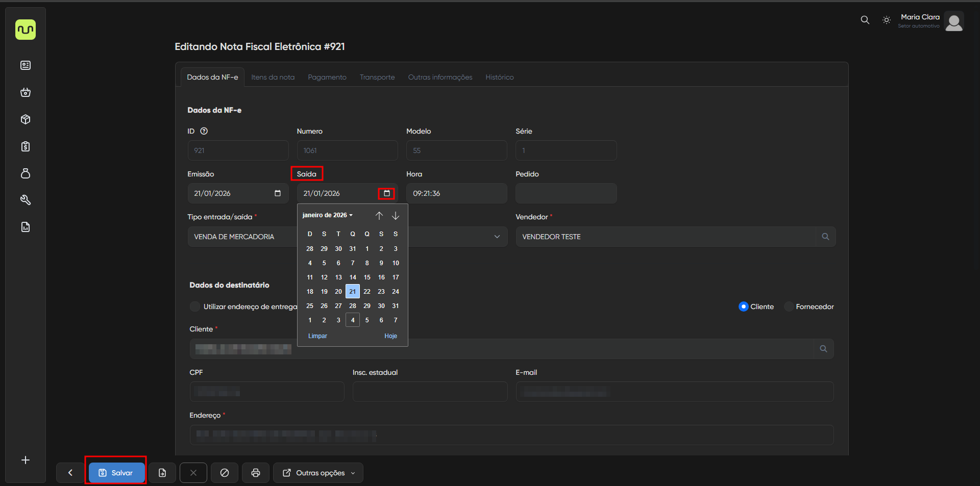Click the plus icon at sidebar bottom
Image resolution: width=980 pixels, height=486 pixels.
tap(26, 460)
